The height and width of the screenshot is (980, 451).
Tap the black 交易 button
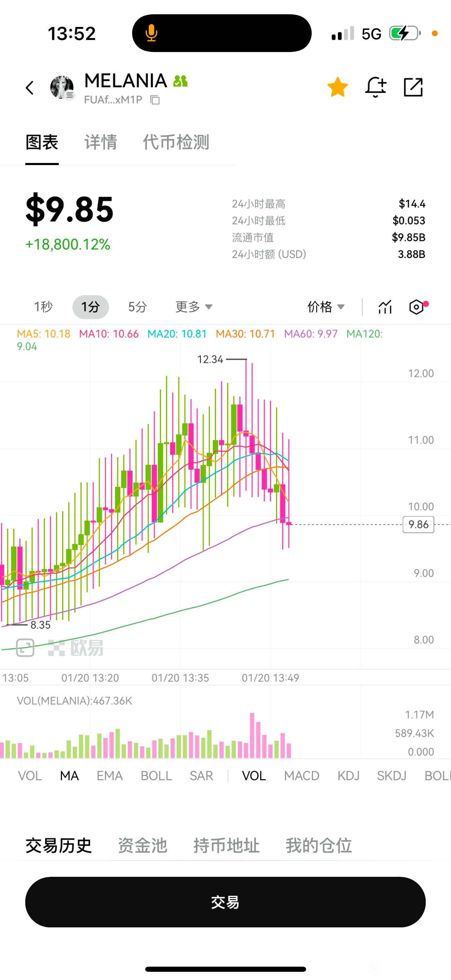click(225, 902)
